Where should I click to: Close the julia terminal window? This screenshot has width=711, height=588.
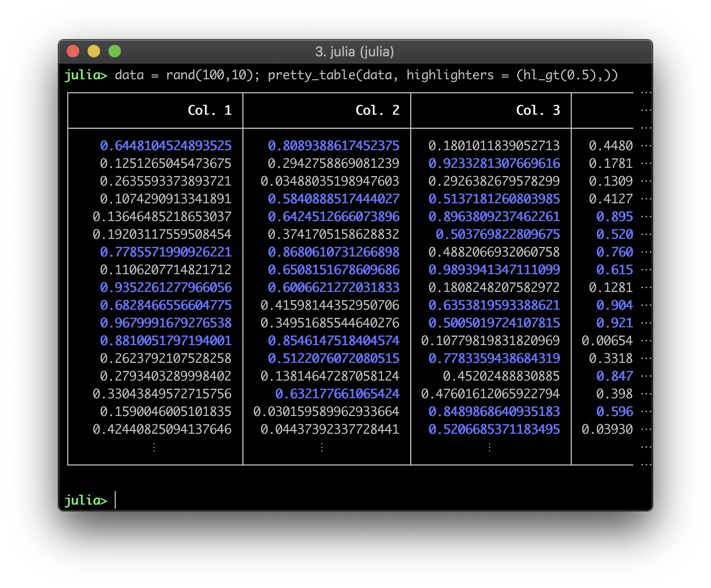click(x=73, y=51)
